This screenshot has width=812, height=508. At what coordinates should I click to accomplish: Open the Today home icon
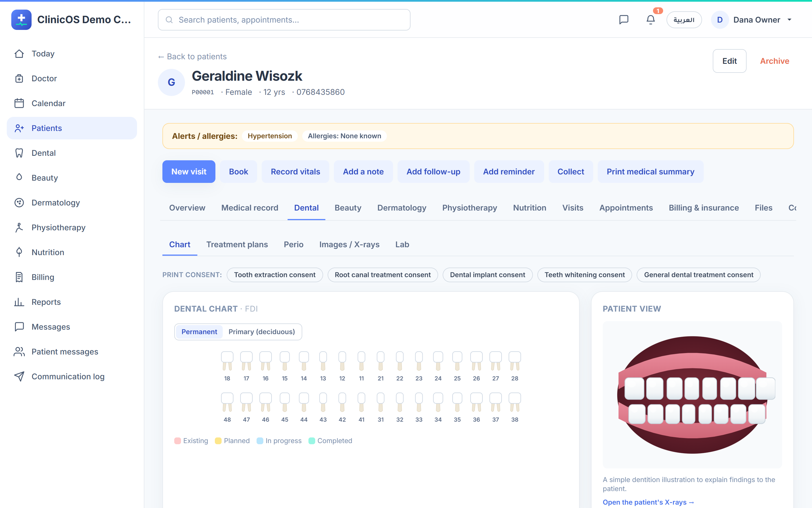19,54
